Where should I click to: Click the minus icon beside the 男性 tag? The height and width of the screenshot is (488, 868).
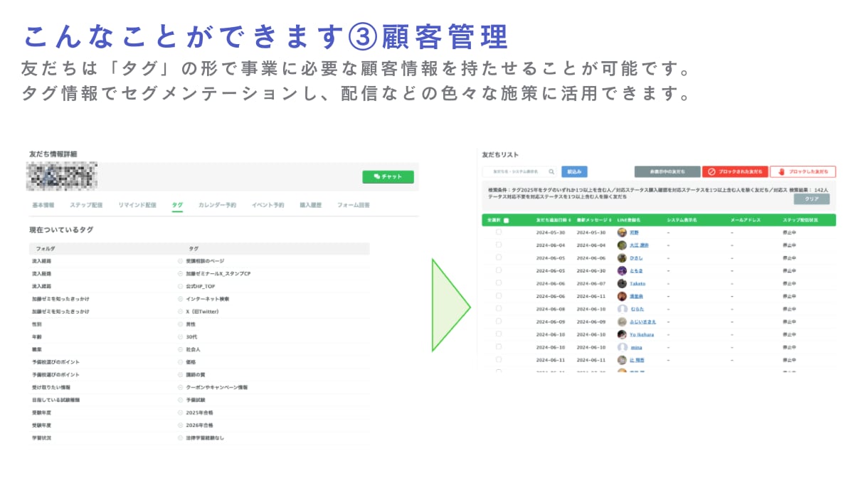pyautogui.click(x=180, y=324)
